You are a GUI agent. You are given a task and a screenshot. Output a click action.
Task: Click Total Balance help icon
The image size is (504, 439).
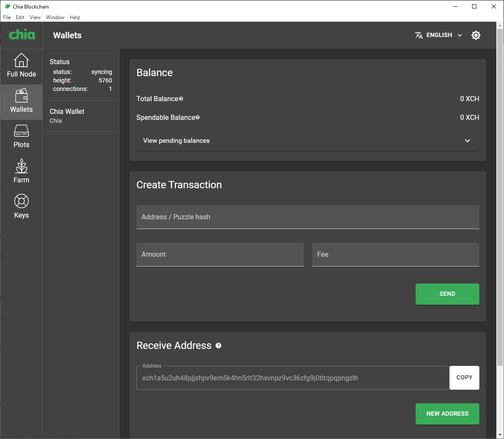point(181,99)
